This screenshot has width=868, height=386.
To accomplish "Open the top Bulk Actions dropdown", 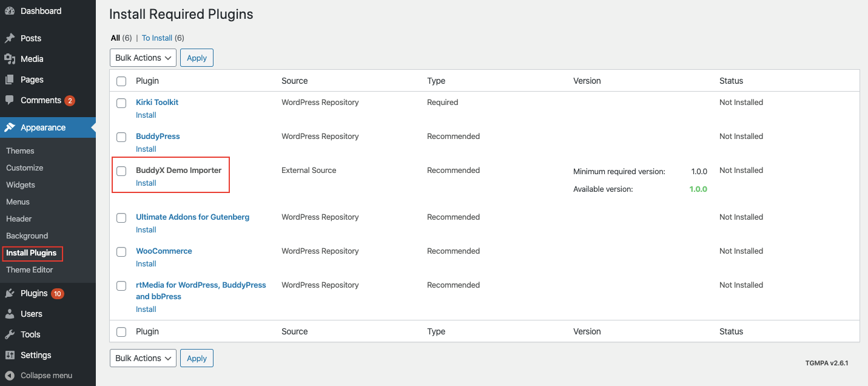I will coord(143,58).
